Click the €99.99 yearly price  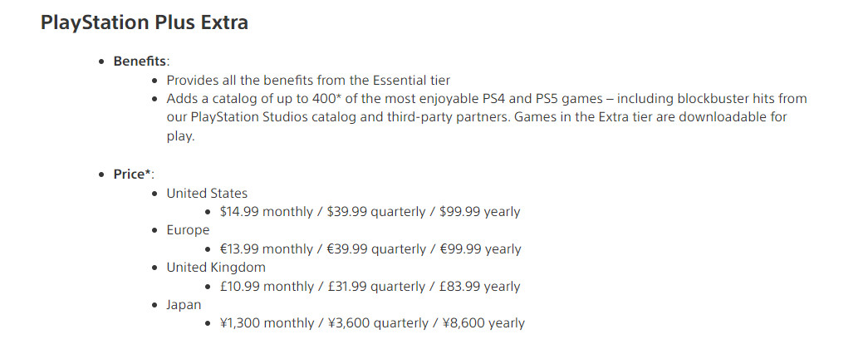tap(478, 249)
